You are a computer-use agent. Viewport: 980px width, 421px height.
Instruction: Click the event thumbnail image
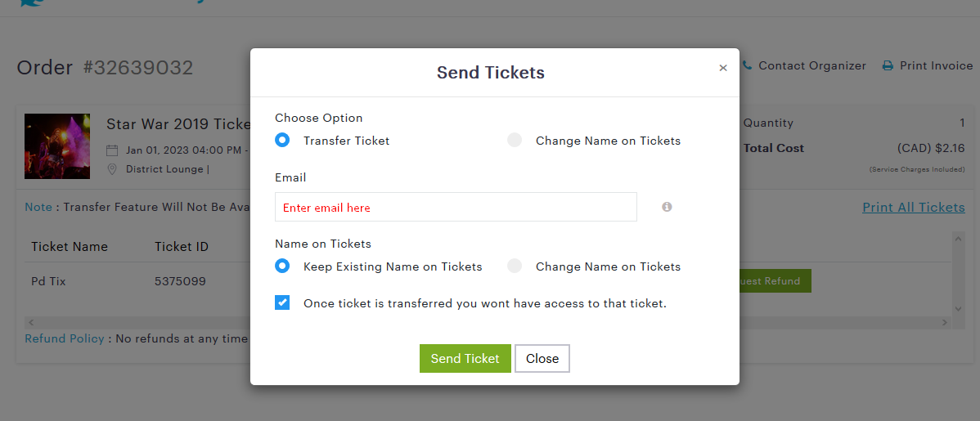[x=57, y=146]
